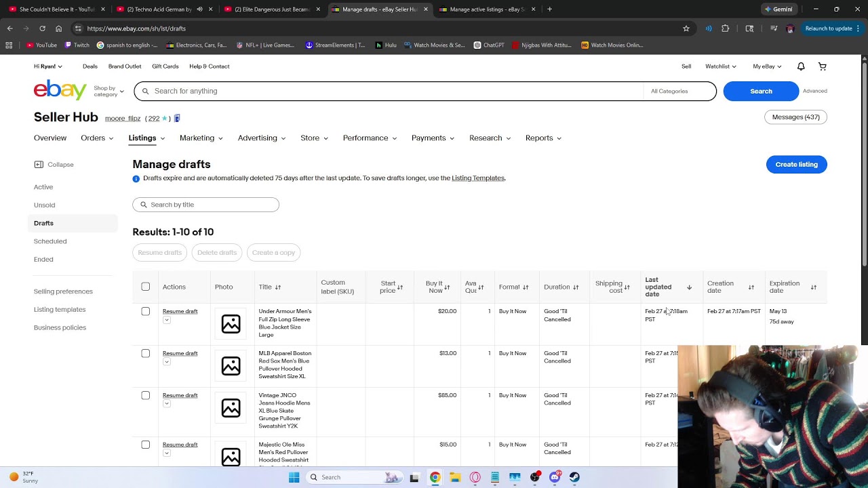868x488 pixels.
Task: Click the blue Search button
Action: pos(761,91)
